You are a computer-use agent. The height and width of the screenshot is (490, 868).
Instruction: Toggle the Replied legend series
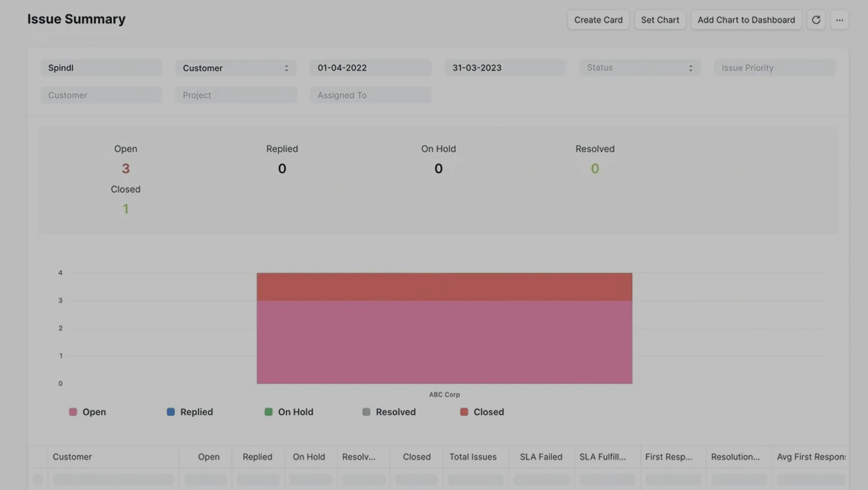190,412
